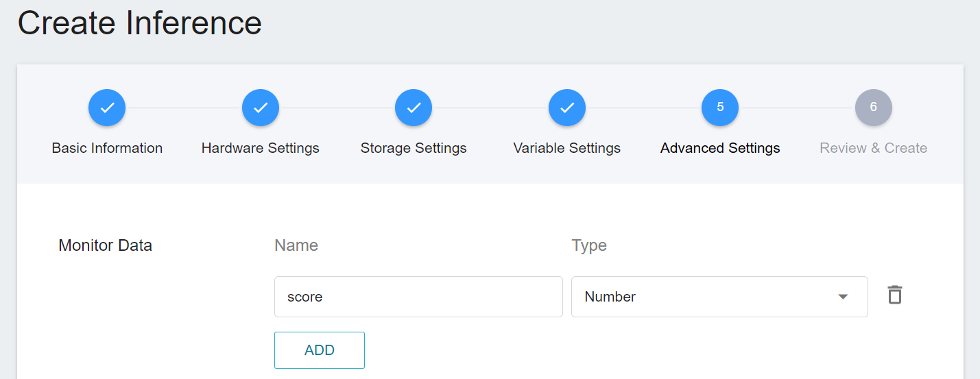Screen dimensions: 980x379
Task: Go to the Basic Information step label
Action: click(x=107, y=148)
